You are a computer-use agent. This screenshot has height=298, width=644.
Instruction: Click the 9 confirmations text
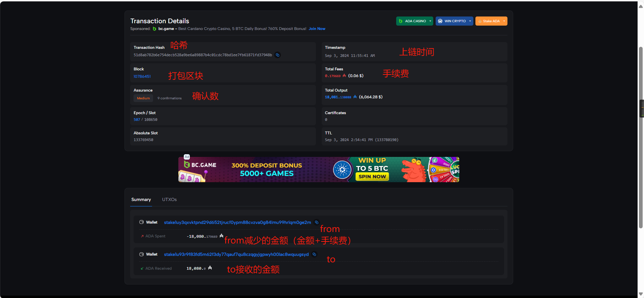click(170, 98)
